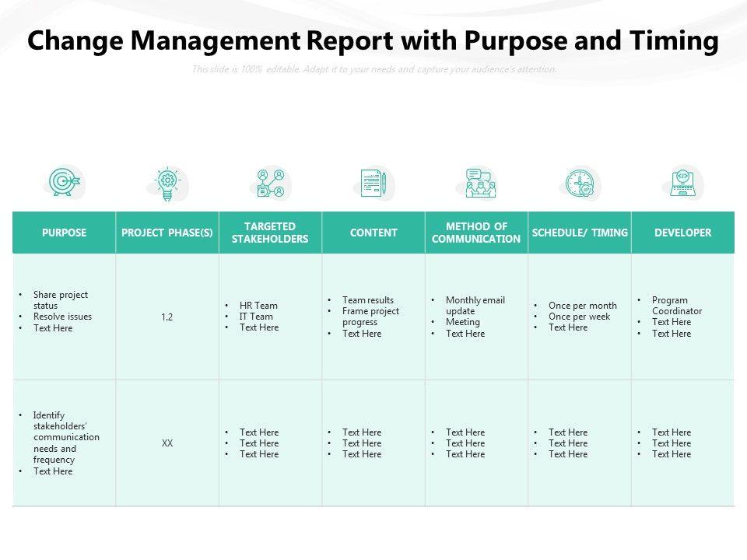747x560 pixels.
Task: Click the stakeholders network icon
Action: click(271, 184)
